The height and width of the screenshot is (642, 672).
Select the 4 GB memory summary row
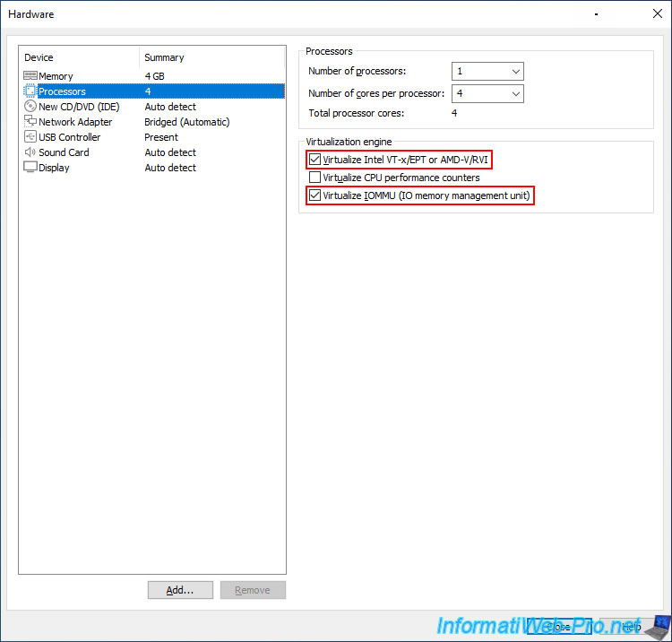[x=155, y=76]
